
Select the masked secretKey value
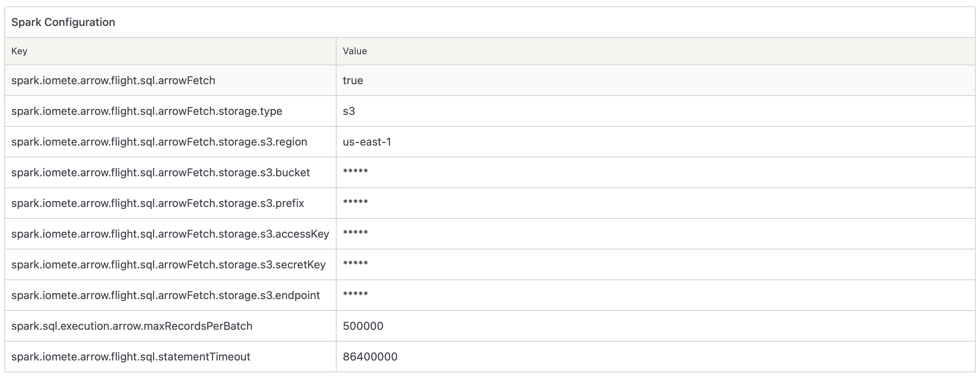[x=355, y=264]
